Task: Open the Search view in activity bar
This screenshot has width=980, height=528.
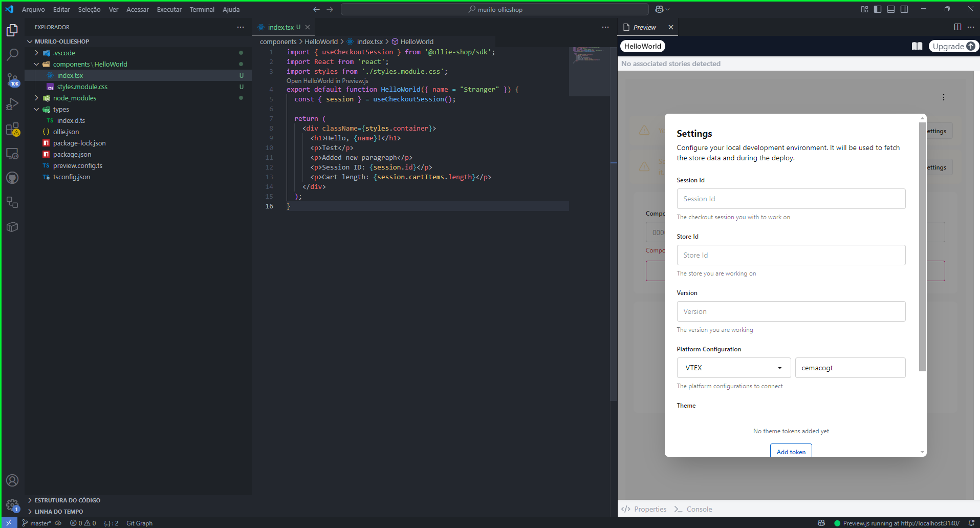Action: point(12,55)
